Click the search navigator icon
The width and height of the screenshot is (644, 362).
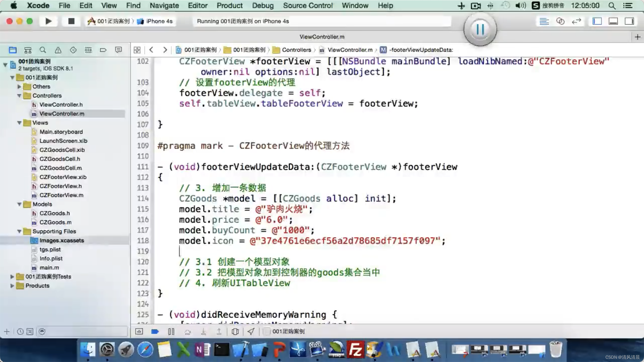tap(43, 50)
